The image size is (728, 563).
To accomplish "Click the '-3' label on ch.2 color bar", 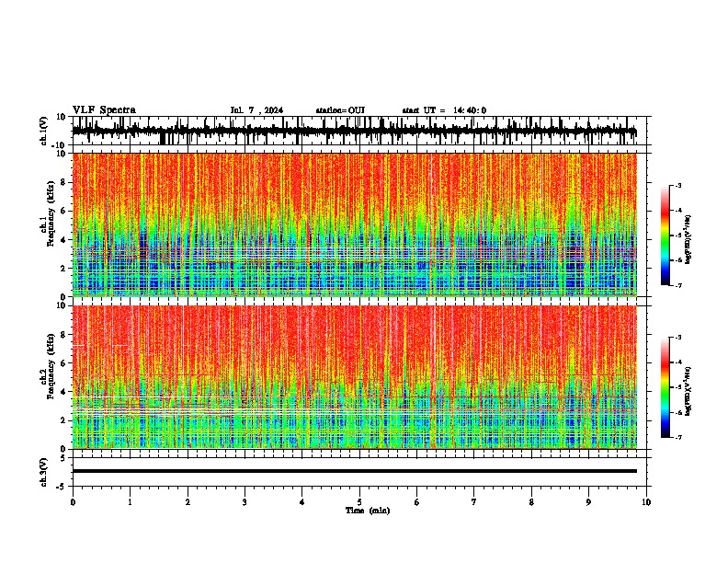I will point(677,338).
